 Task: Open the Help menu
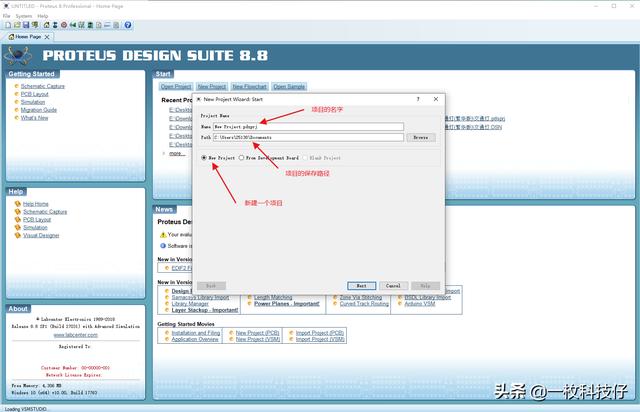pos(42,16)
